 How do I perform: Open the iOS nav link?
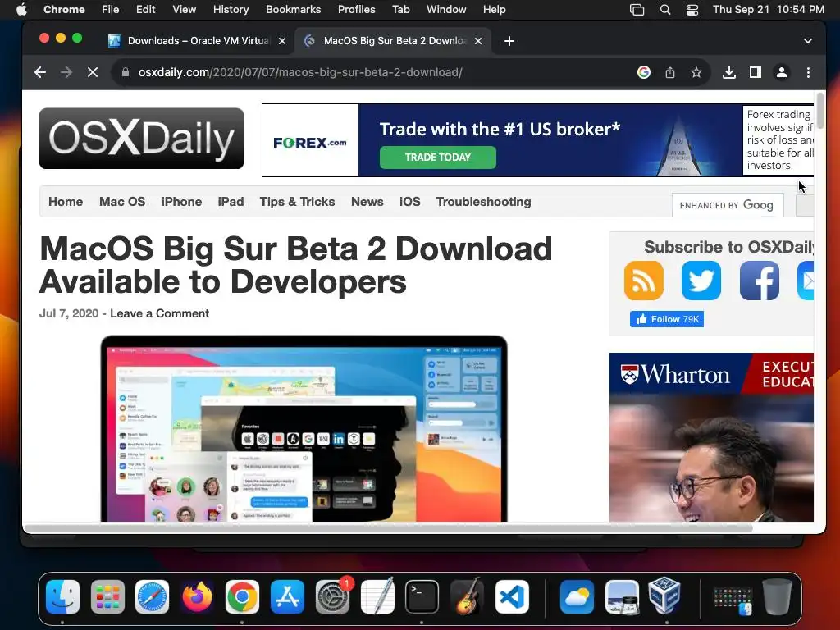pos(410,202)
